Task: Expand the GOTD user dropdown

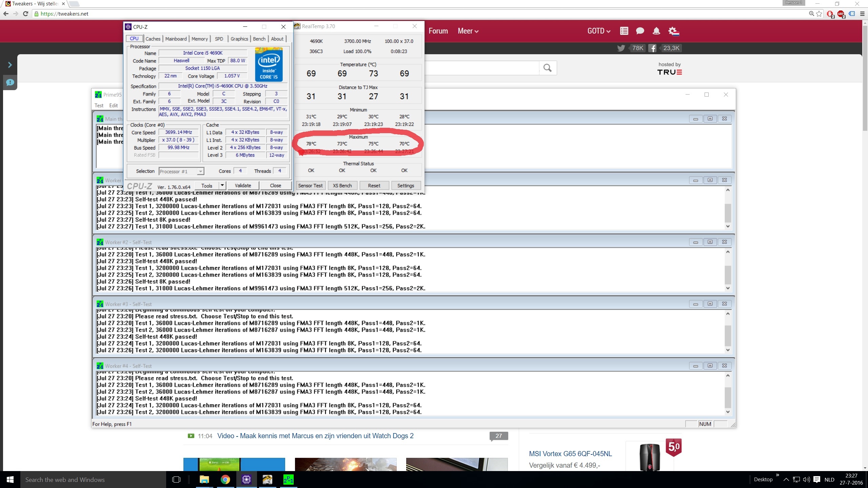Action: pos(599,31)
